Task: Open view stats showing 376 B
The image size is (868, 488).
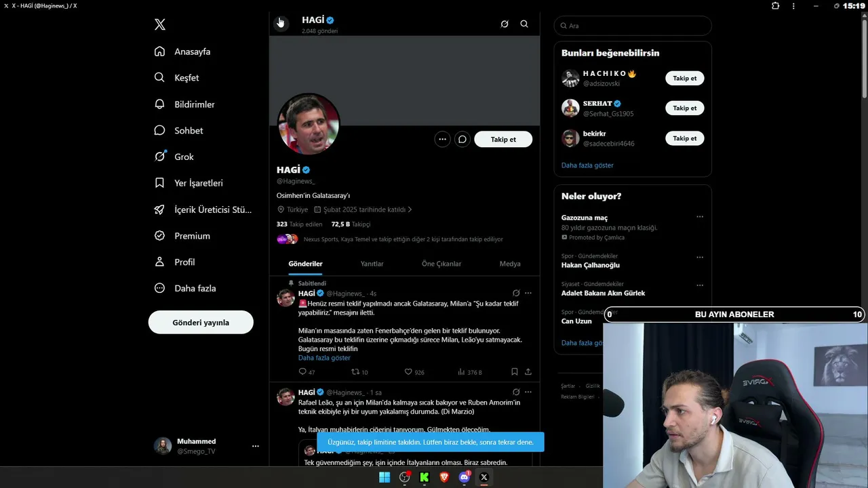Action: [470, 372]
